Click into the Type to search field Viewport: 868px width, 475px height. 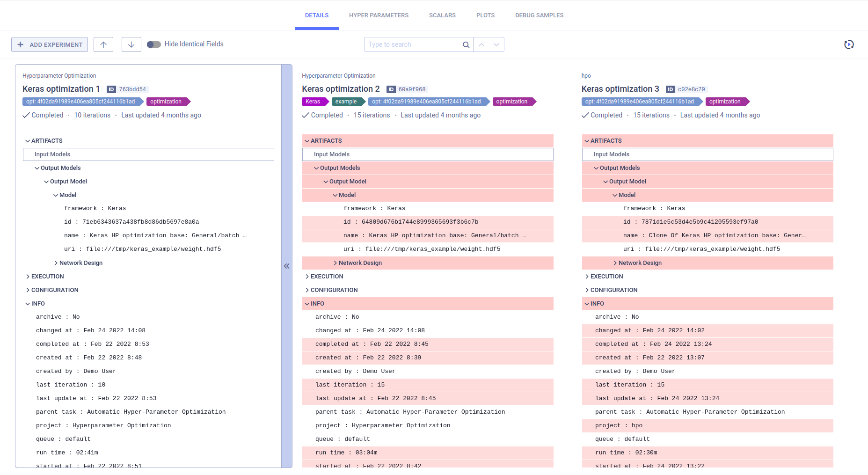(412, 44)
